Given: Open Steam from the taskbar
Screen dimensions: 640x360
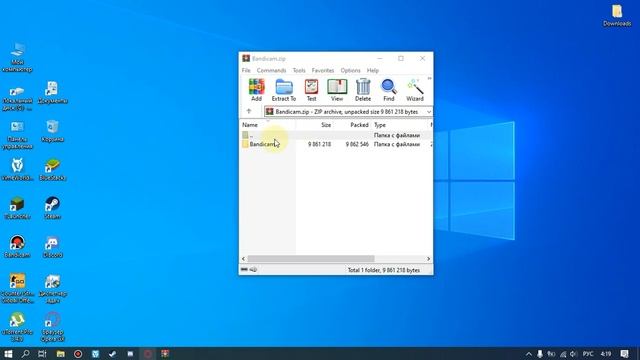Looking at the screenshot, I should click(x=113, y=353).
